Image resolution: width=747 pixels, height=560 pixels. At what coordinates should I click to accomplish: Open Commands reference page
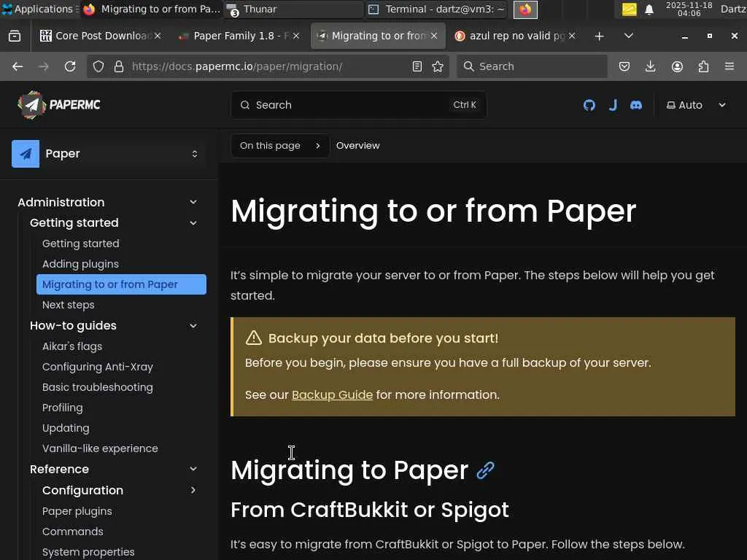click(x=72, y=532)
